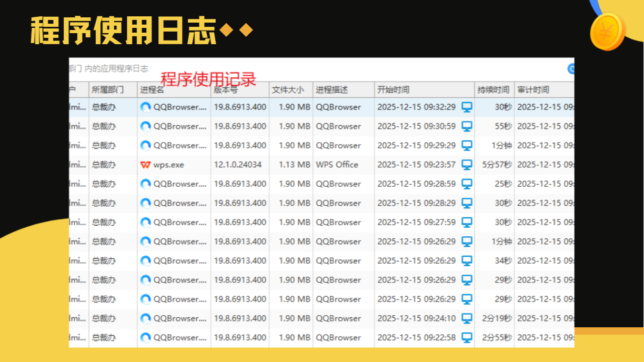This screenshot has height=362, width=644.
Task: Click monitor icon in WPS Office row
Action: click(467, 165)
